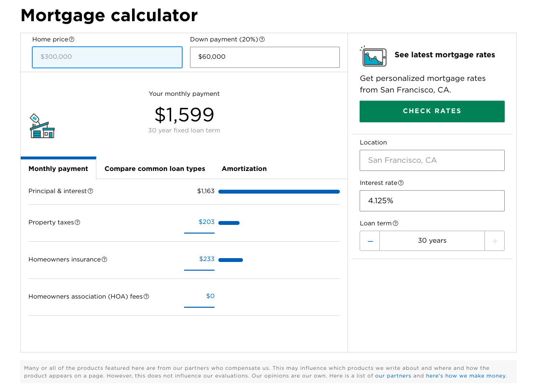This screenshot has width=537, height=392.
Task: Switch to Compare common loan types tab
Action: click(155, 169)
